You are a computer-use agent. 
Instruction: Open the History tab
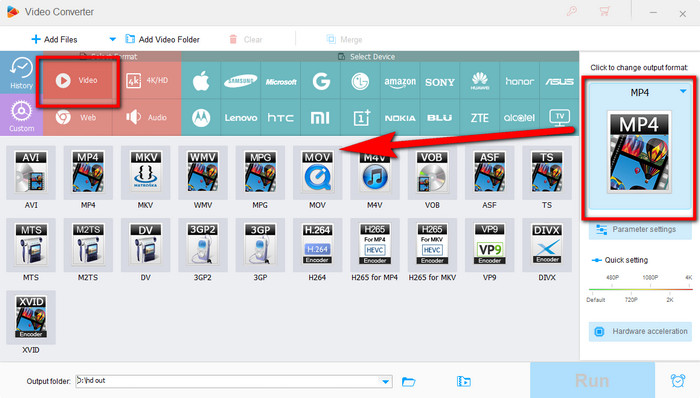pyautogui.click(x=21, y=73)
